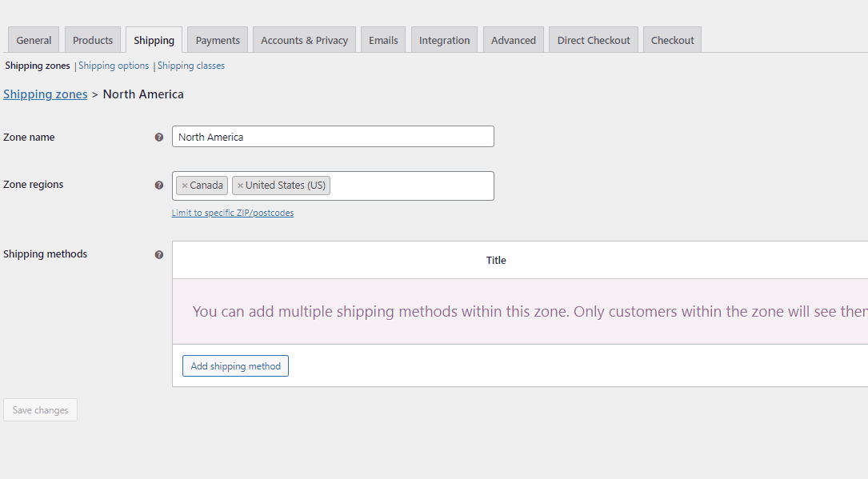Open the Shipping classes sub-section
Viewport: 868px width, 479px height.
pos(191,66)
